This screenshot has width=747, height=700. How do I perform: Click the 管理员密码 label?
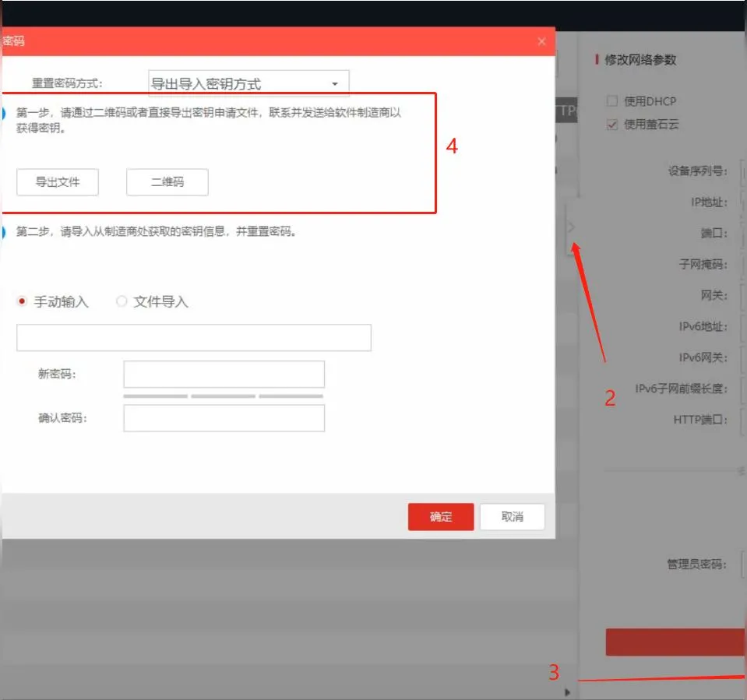coord(697,565)
